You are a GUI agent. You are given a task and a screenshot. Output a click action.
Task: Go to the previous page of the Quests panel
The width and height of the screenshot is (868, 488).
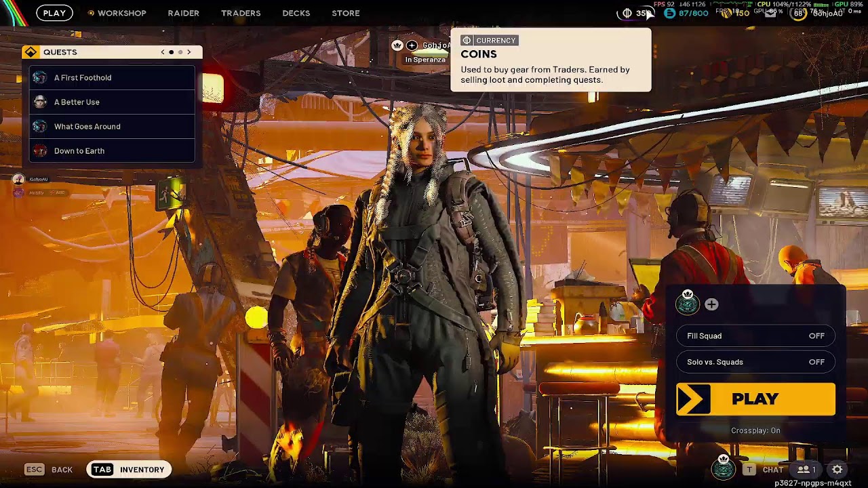point(163,52)
